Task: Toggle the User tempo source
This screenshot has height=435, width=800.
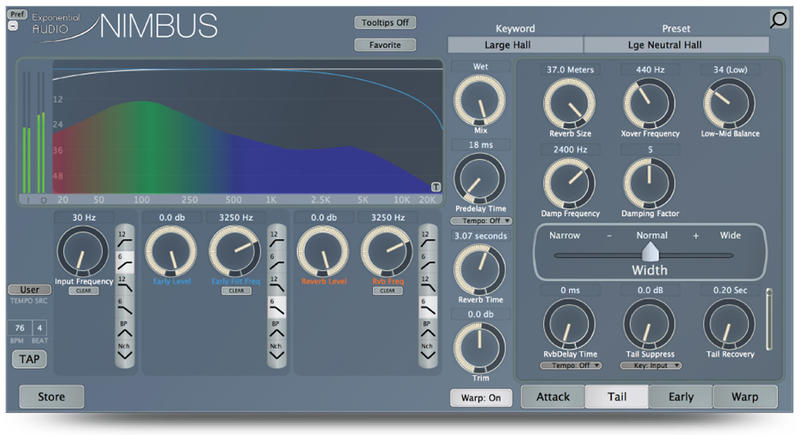Action: [x=29, y=290]
